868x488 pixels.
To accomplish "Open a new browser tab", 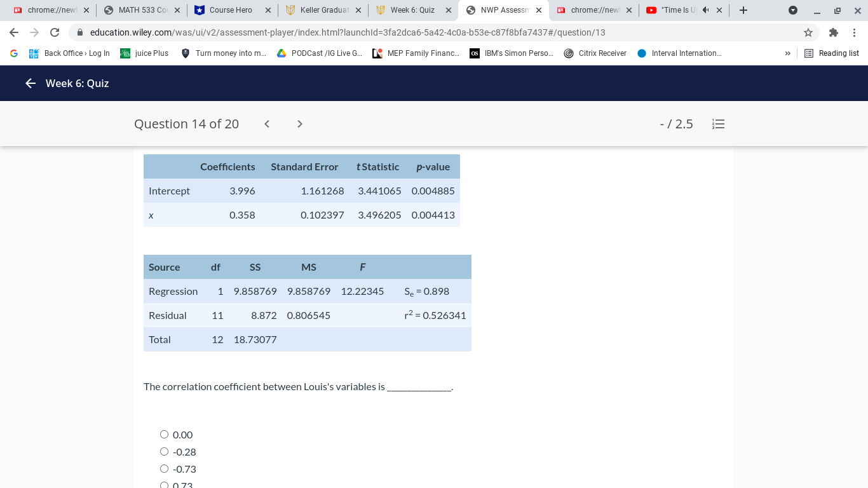I will pyautogui.click(x=743, y=10).
